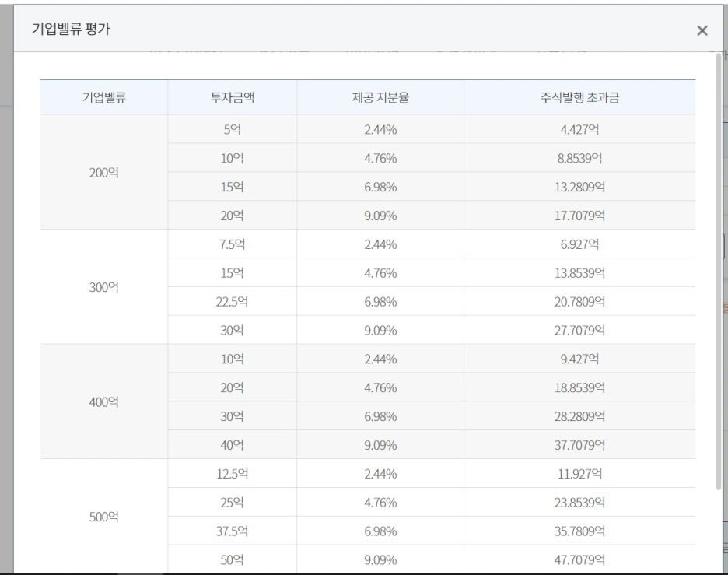Click the 기업벨류 평가 dialog title
The image size is (728, 575).
71,29
